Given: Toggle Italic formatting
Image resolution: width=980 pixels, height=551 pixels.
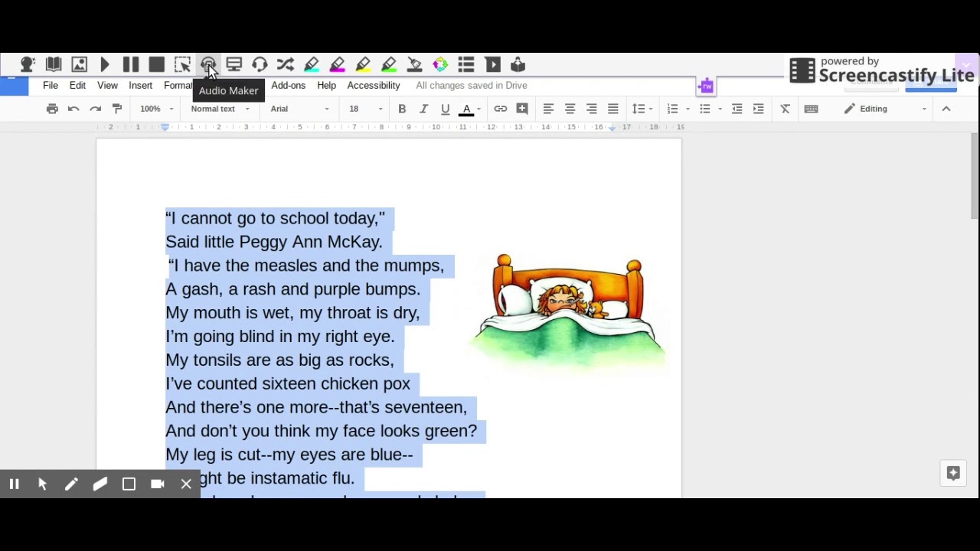Looking at the screenshot, I should [x=423, y=109].
